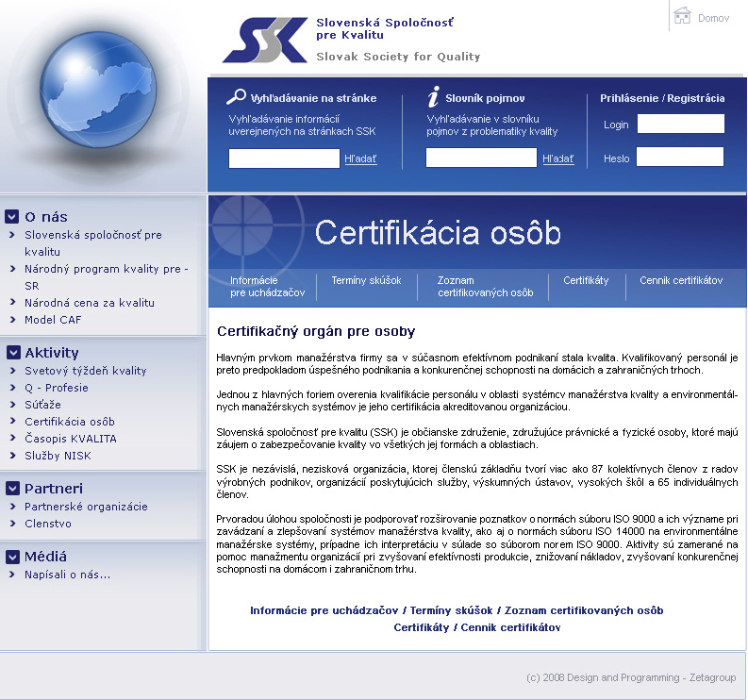Collapse the Partneri section arrow
The width and height of the screenshot is (748, 700).
12,488
